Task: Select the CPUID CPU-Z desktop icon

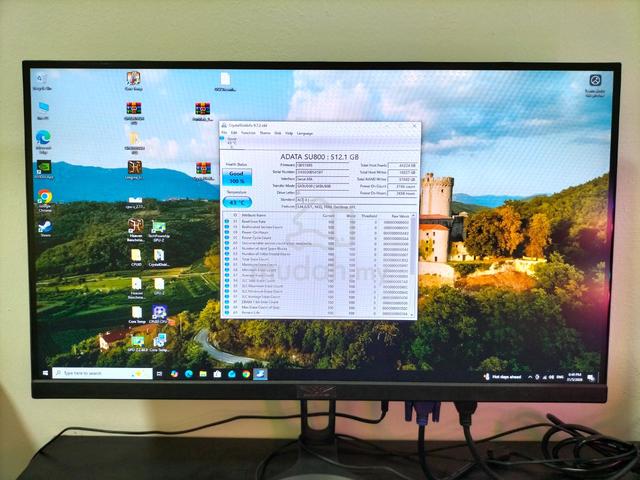Action: (x=159, y=315)
